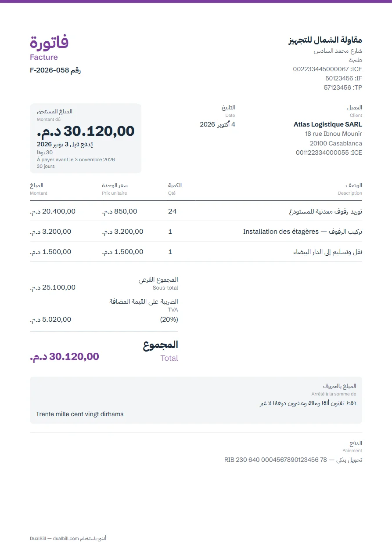This screenshot has height=555, width=392.
Task: Select the client address 18 rue Ibnou Mounir
Action: (334, 134)
